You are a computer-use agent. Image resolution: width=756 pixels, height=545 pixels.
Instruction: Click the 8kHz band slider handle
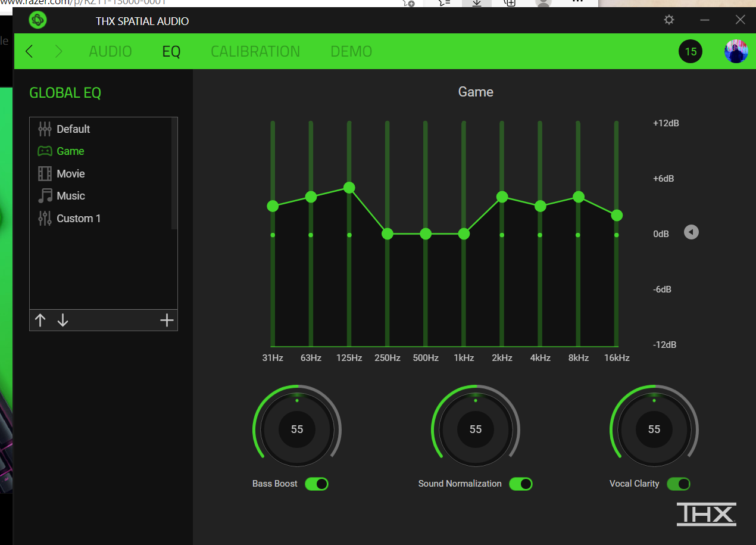(x=578, y=197)
